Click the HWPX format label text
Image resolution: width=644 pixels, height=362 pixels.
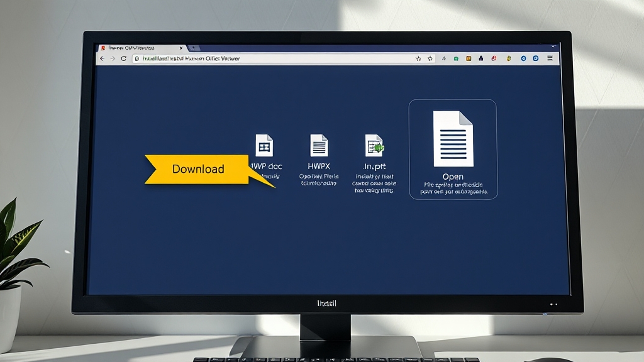[x=319, y=167]
